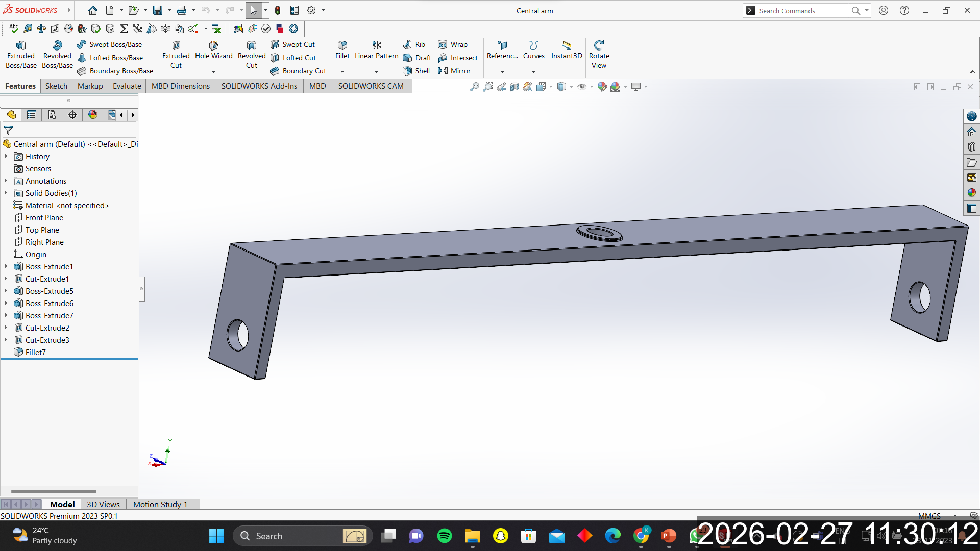
Task: Expand the Solid Bodies(1) folder
Action: [6, 193]
